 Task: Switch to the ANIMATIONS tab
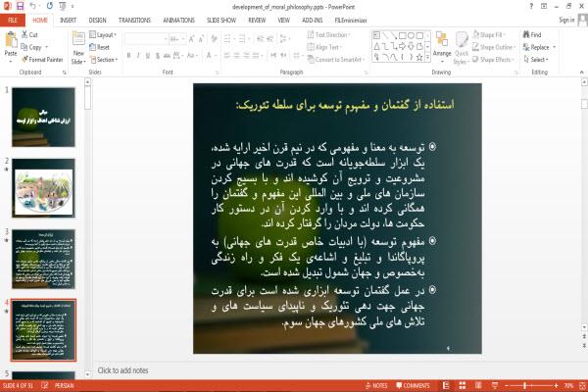click(179, 21)
